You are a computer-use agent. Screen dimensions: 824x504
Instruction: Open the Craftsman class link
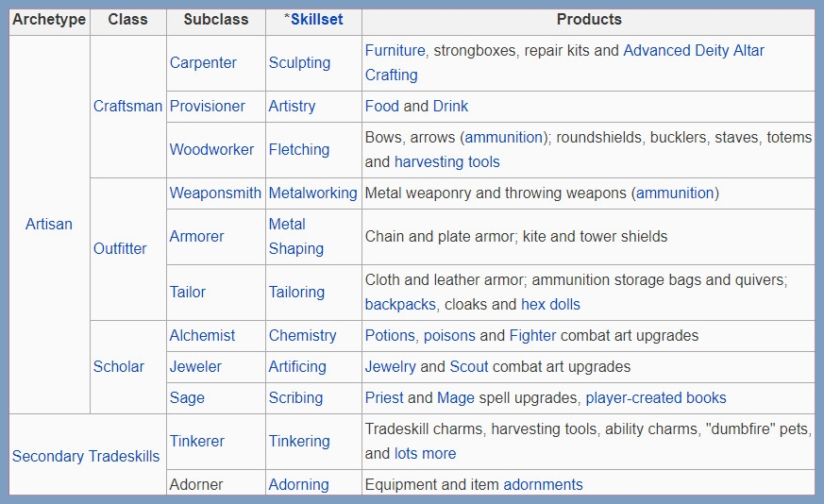(x=127, y=106)
